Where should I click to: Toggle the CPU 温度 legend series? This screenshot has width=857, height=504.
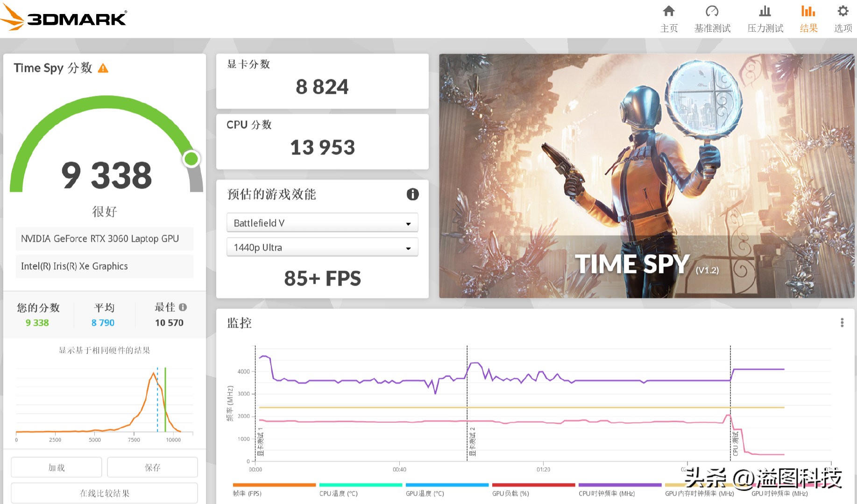(x=361, y=490)
